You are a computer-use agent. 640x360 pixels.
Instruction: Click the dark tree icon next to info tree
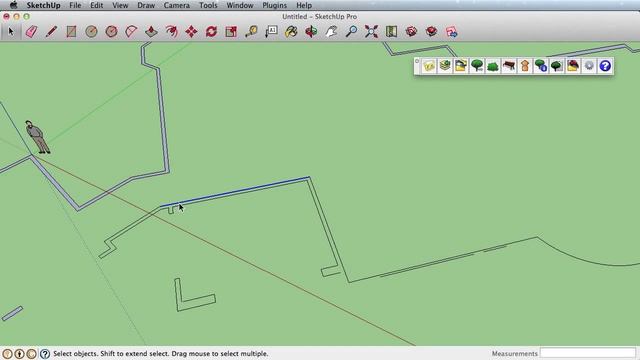(557, 66)
